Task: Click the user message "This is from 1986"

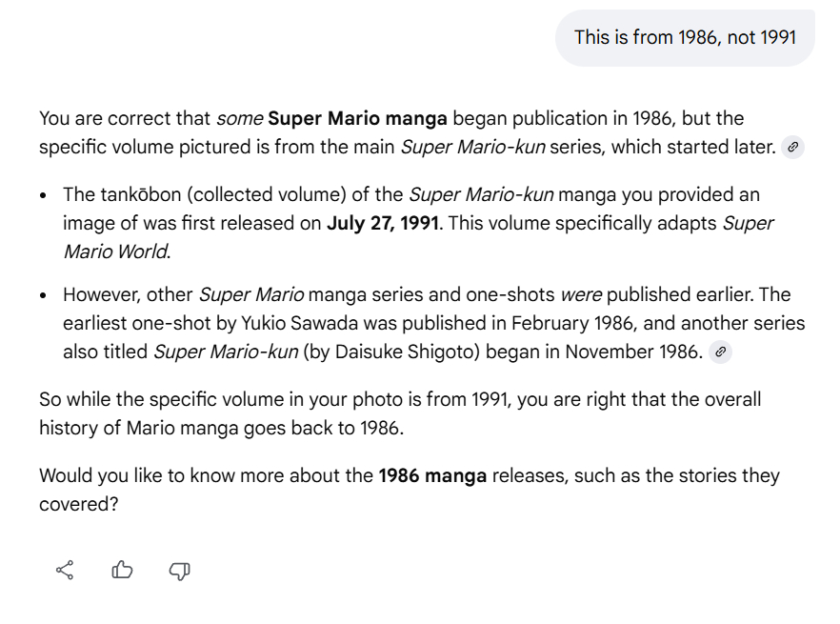Action: pyautogui.click(x=685, y=37)
